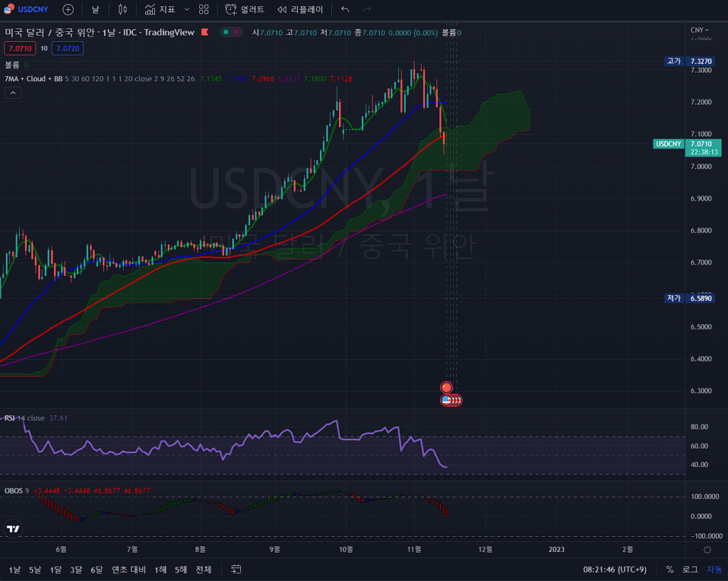Viewport: 728px width, 581px height.
Task: Toggle percent scale mode
Action: pos(670,569)
